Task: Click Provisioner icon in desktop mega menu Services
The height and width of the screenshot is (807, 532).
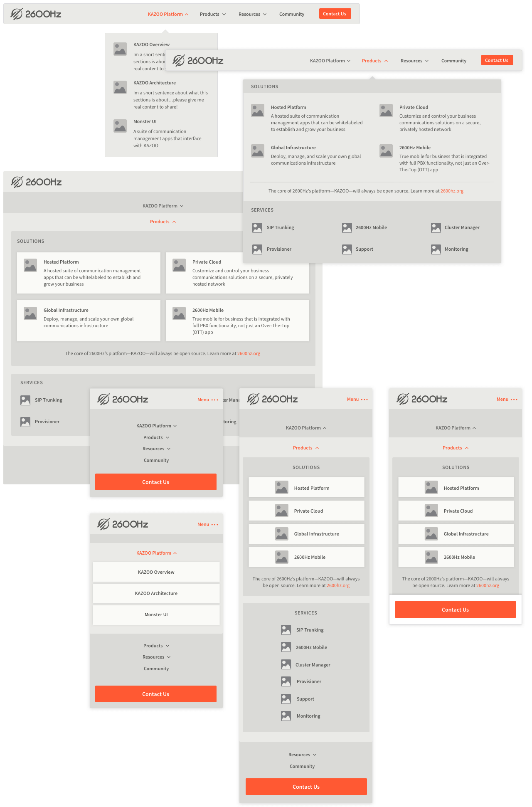Action: pos(257,249)
